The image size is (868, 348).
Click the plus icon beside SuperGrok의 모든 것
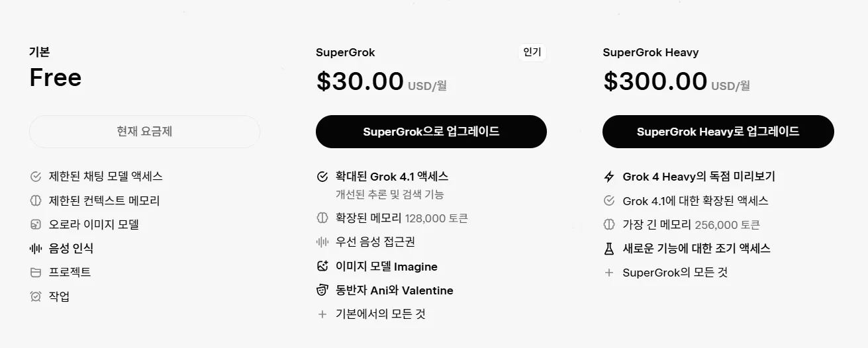coord(609,273)
